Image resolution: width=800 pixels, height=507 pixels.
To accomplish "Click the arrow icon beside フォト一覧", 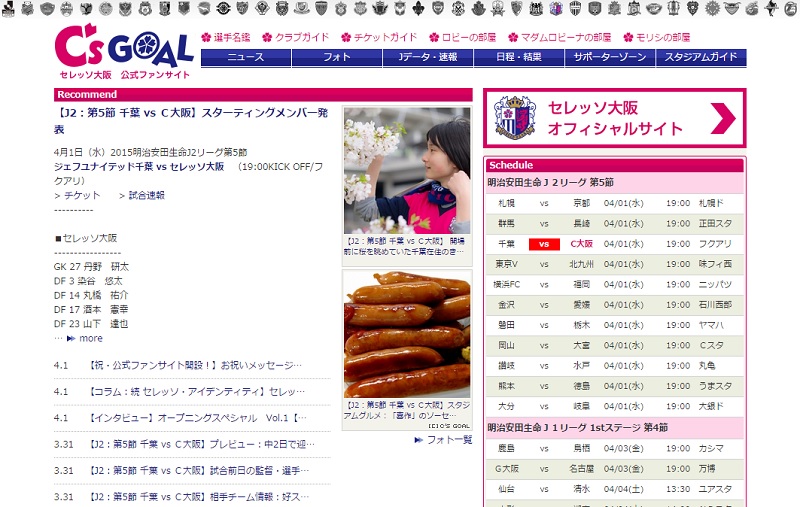I will pyautogui.click(x=418, y=440).
